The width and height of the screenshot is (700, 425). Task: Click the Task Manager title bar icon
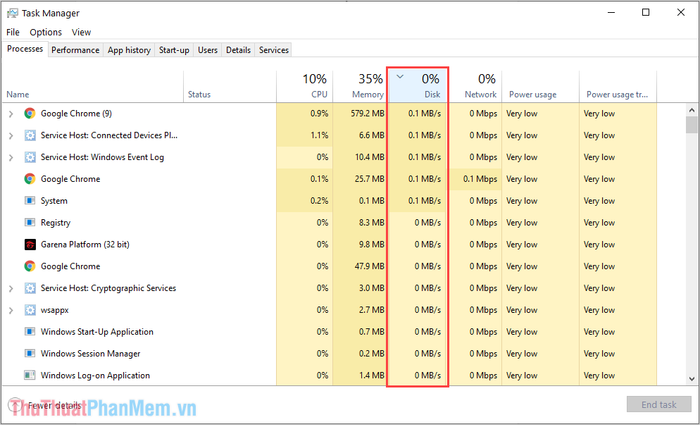(x=12, y=13)
